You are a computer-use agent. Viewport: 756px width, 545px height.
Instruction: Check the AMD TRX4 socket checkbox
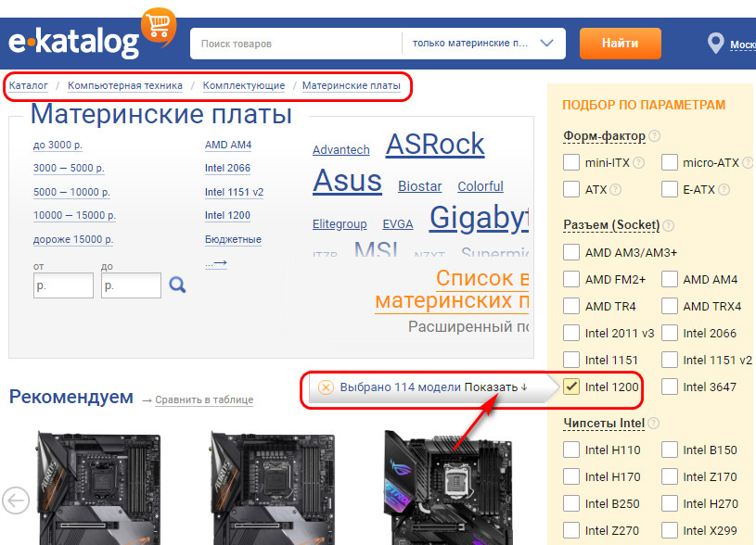[x=670, y=306]
